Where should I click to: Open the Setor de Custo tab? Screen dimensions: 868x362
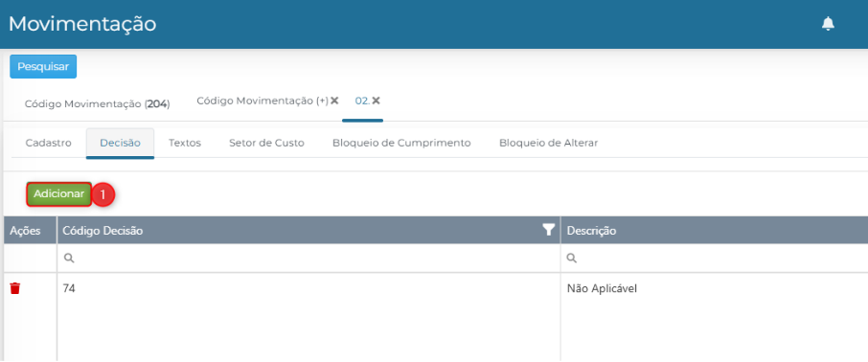[267, 143]
